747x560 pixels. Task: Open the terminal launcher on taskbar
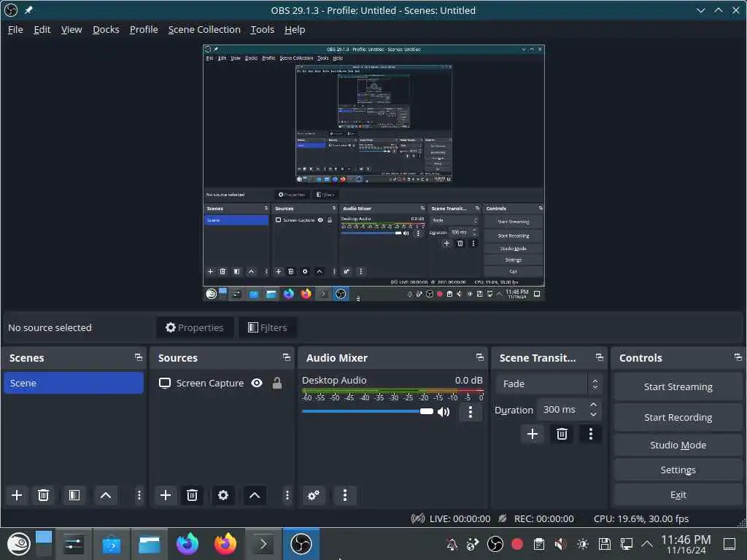tap(263, 544)
